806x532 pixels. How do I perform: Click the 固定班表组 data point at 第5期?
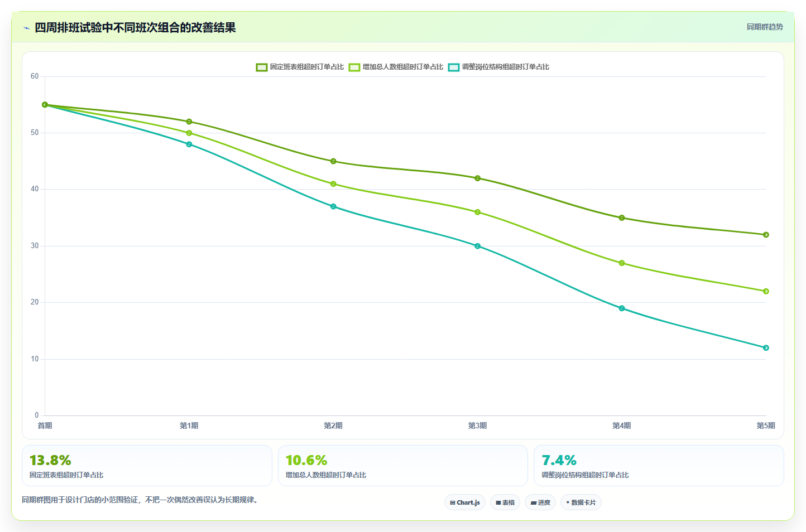tap(766, 235)
